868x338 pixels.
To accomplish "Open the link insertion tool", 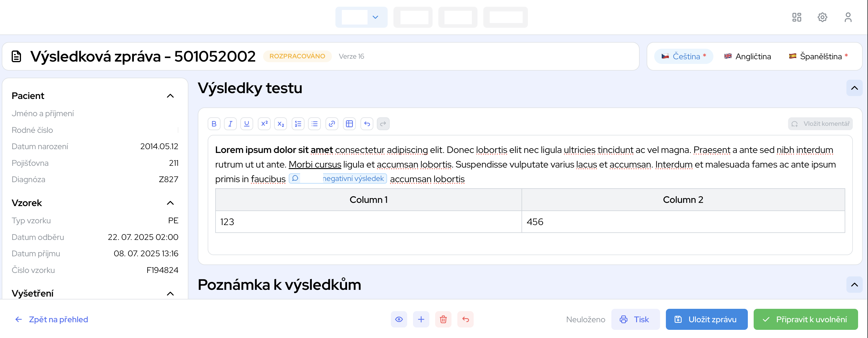I will [x=332, y=124].
